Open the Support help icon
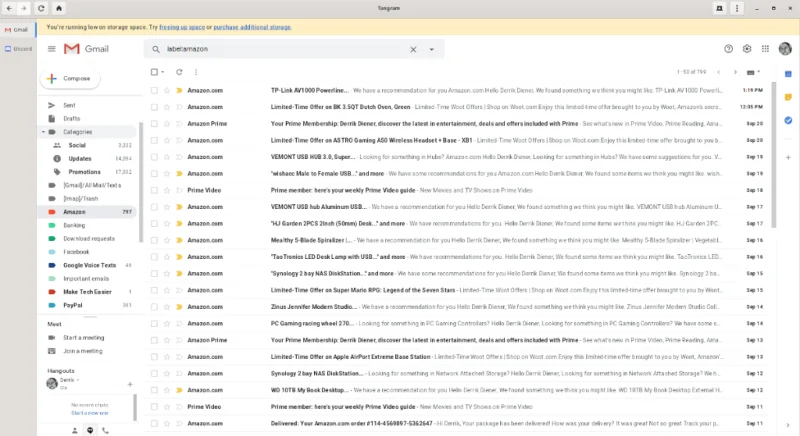The height and width of the screenshot is (436, 800). pyautogui.click(x=729, y=49)
